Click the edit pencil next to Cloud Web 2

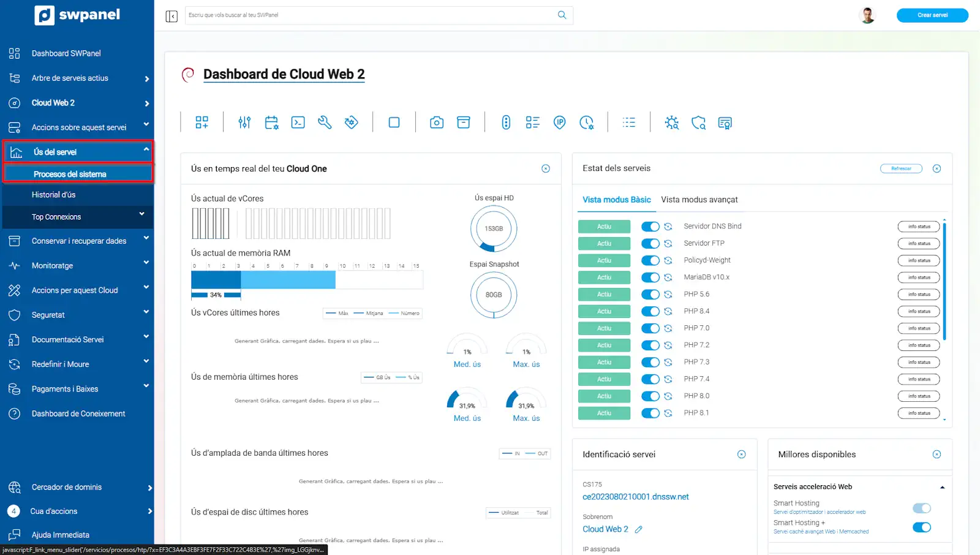coord(639,529)
